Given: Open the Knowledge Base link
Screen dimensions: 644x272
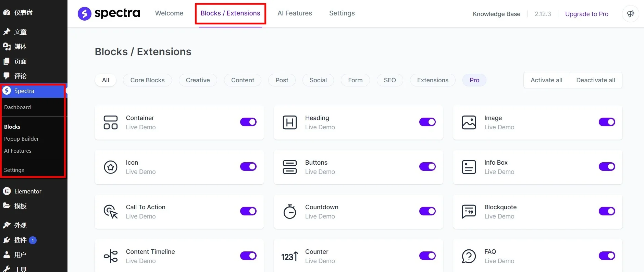Looking at the screenshot, I should (496, 14).
